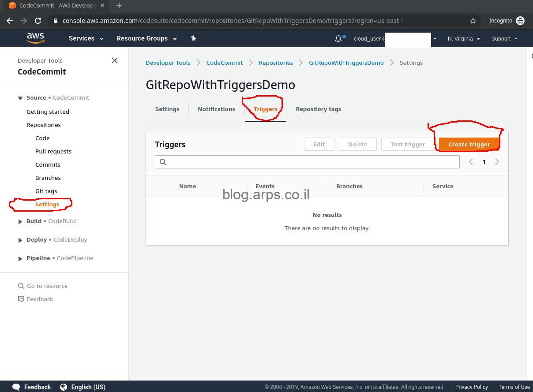Screen dimensions: 533x392
Task: Select the Triggers tab
Action: tap(265, 109)
